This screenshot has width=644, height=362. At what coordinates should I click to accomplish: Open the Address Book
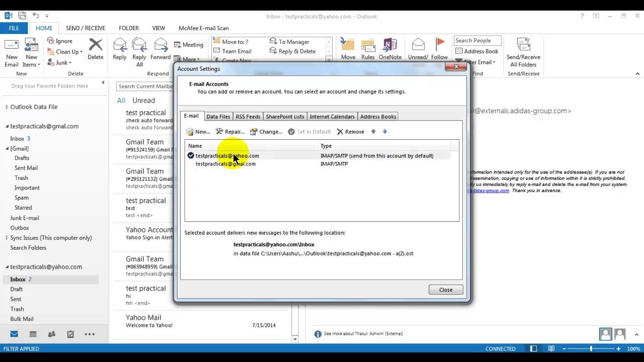tap(476, 51)
